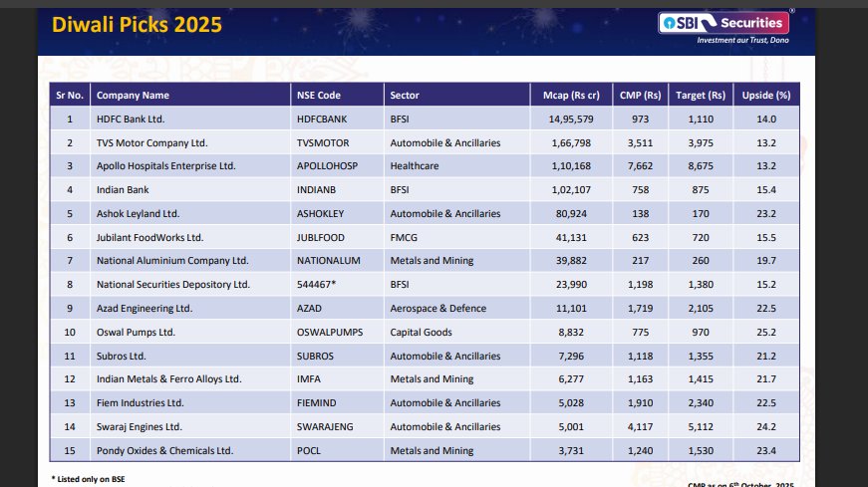The height and width of the screenshot is (487, 868).
Task: Click TVS Motor Company Ltd. name
Action: (x=152, y=142)
